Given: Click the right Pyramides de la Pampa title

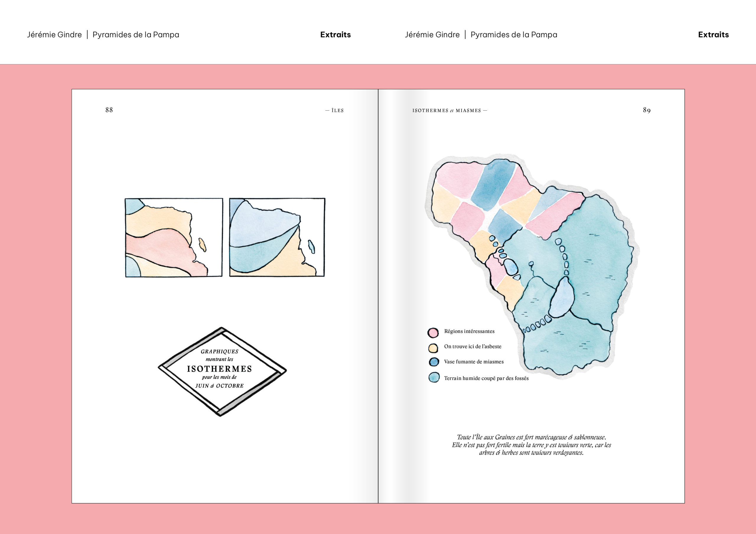Looking at the screenshot, I should tap(514, 35).
